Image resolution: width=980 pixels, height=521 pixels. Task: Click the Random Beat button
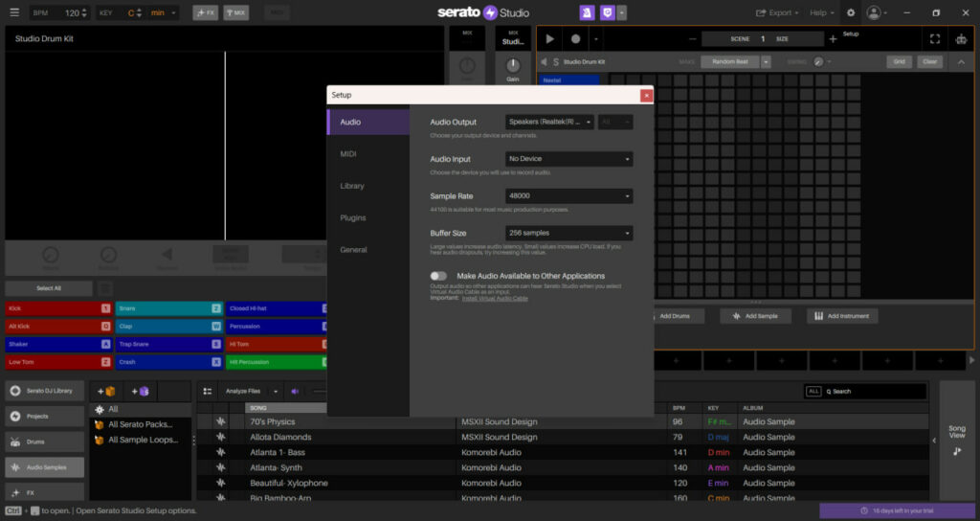[730, 62]
